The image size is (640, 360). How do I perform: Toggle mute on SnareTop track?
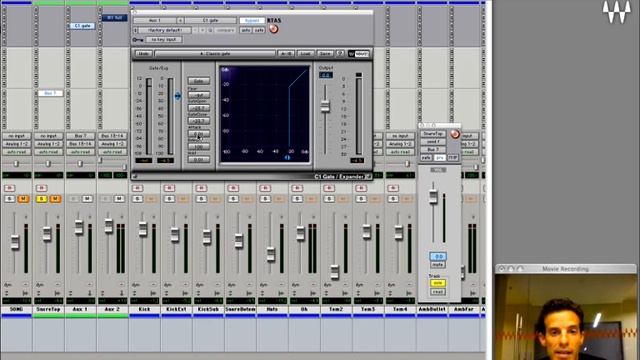[x=55, y=199]
